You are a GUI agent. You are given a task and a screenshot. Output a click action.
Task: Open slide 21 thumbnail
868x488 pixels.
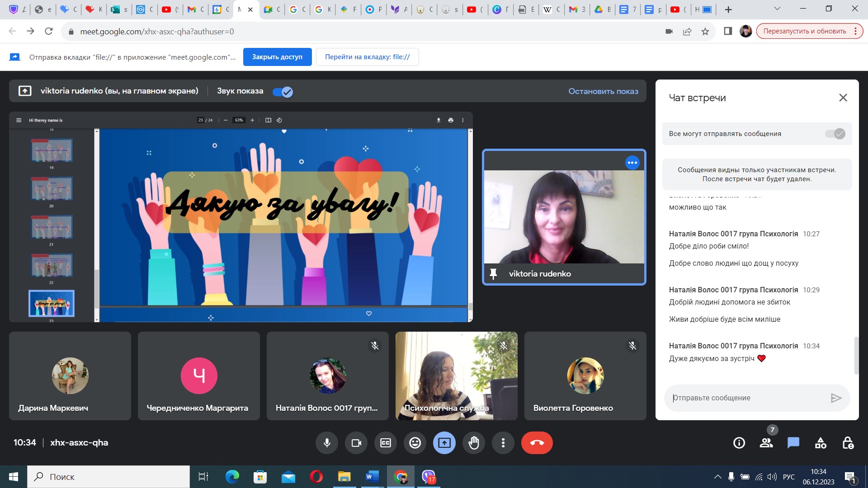pyautogui.click(x=52, y=227)
